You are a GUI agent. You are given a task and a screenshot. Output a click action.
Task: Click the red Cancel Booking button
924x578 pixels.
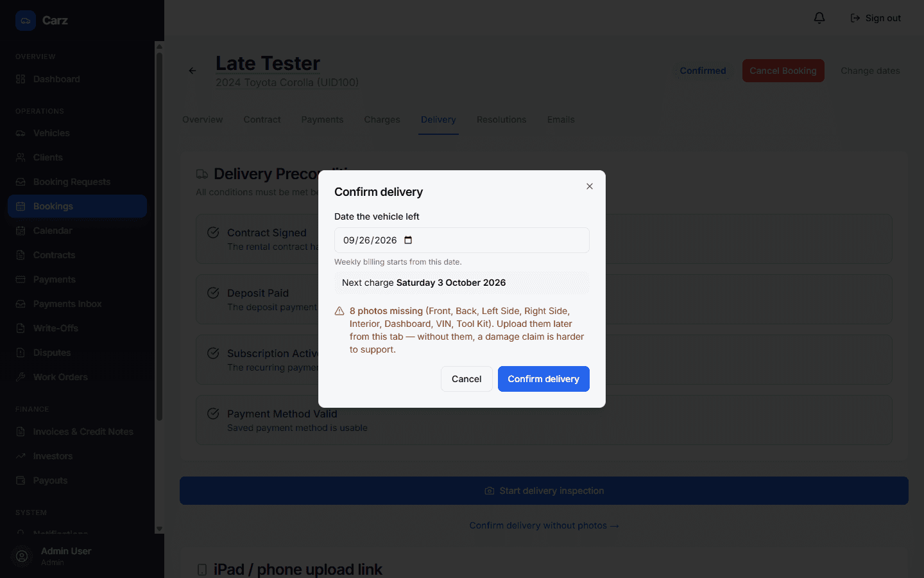click(x=783, y=71)
